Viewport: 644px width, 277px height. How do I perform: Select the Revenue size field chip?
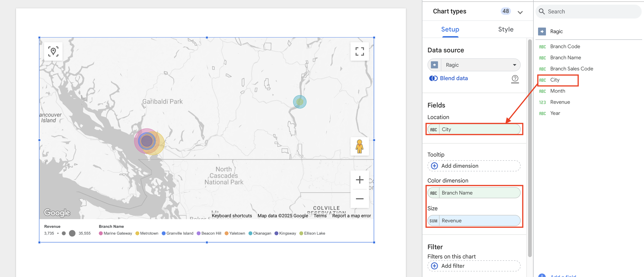[x=474, y=221]
